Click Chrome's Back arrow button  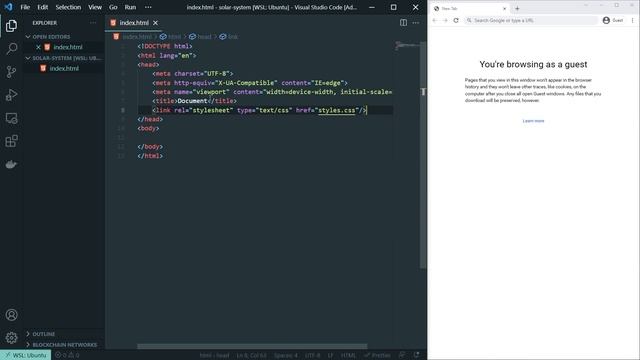[x=435, y=20]
